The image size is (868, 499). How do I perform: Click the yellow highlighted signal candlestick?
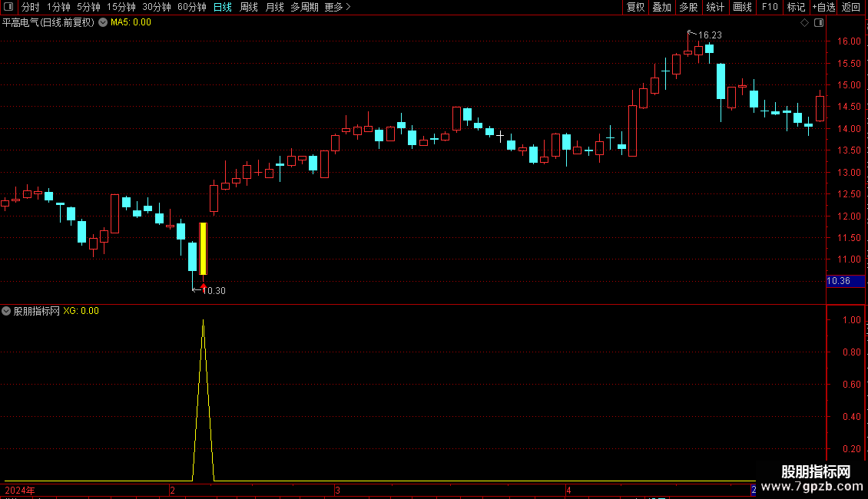(203, 249)
